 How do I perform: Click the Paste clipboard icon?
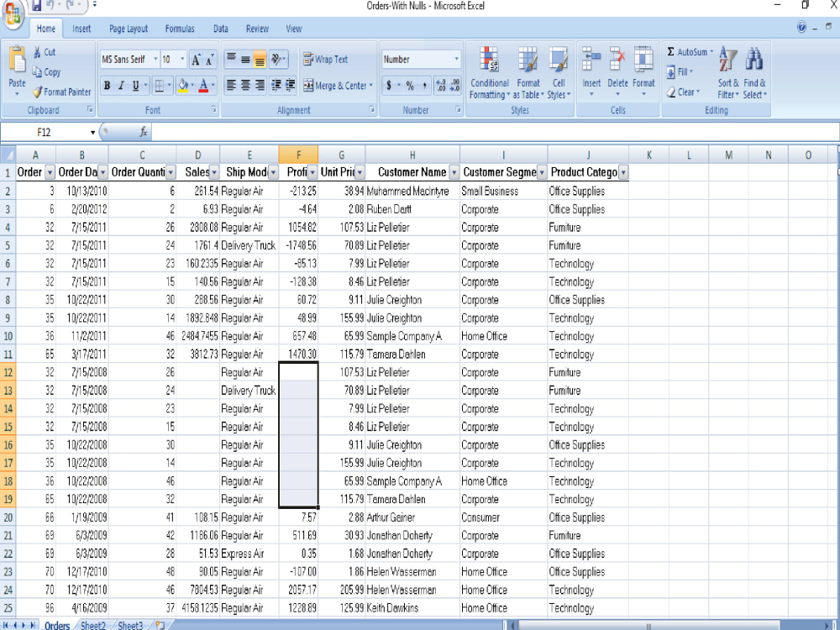point(17,60)
